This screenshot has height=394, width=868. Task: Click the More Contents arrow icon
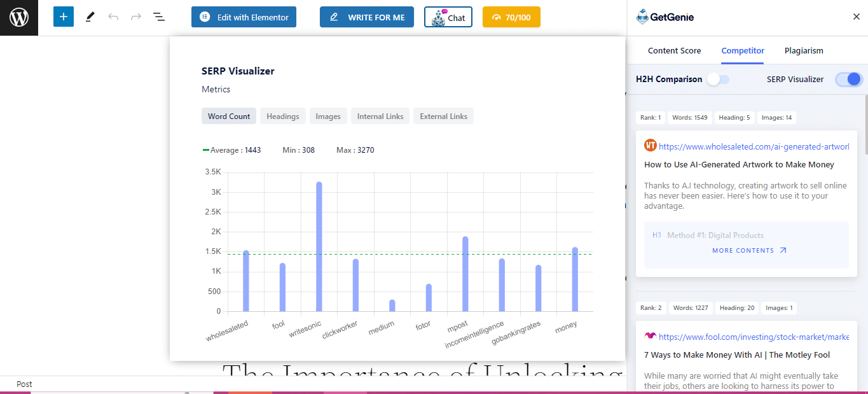(x=783, y=251)
